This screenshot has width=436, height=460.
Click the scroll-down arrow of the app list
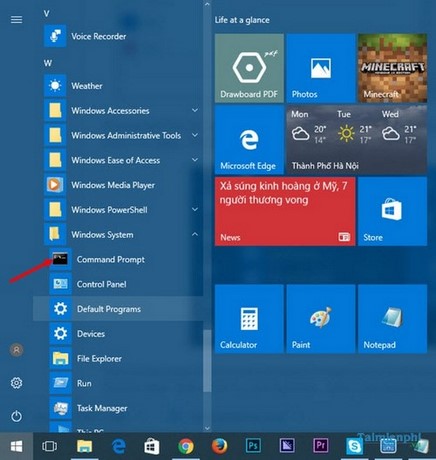tap(207, 428)
